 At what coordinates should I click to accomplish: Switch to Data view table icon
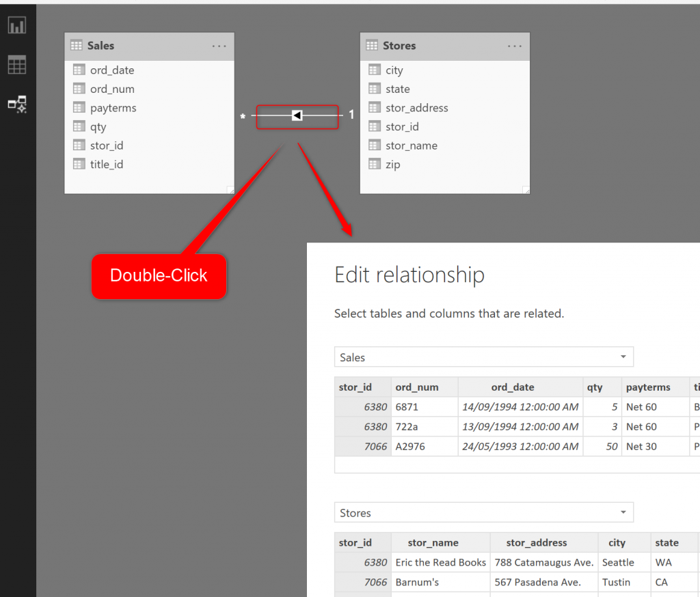[17, 65]
